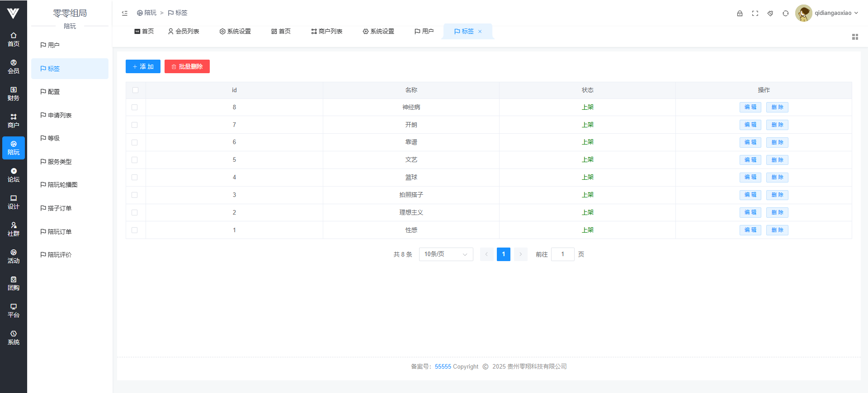Click the page number jump input field
Viewport: 868px width, 393px height.
562,254
